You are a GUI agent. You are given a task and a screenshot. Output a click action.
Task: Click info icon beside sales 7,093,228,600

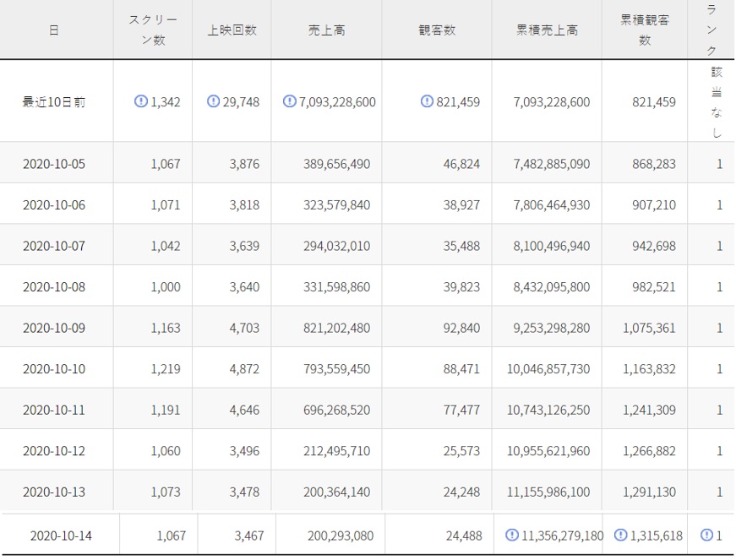coord(289,101)
